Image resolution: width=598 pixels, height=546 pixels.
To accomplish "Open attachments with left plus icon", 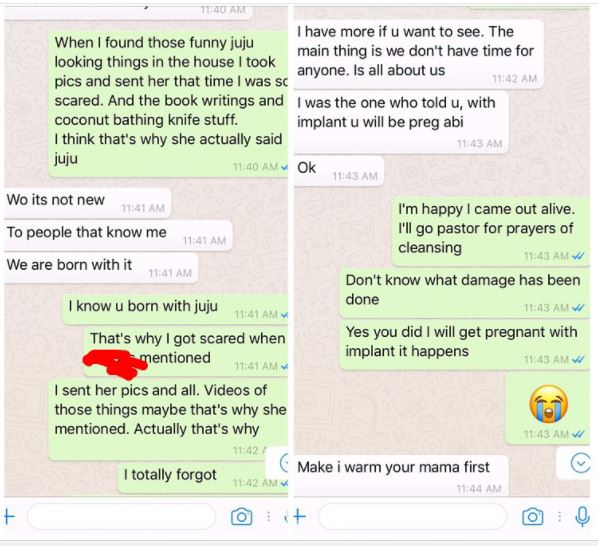I will point(9,517).
